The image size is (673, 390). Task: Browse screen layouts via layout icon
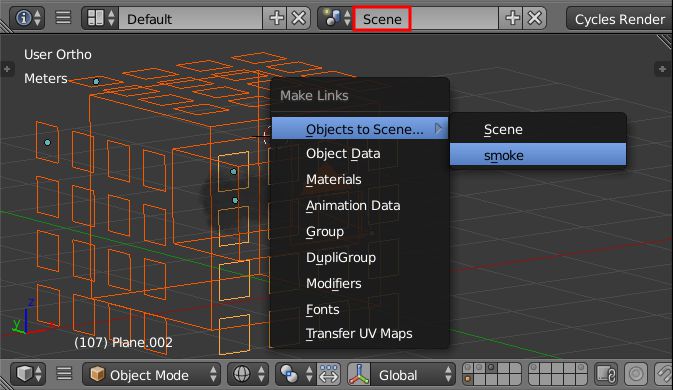pos(100,18)
